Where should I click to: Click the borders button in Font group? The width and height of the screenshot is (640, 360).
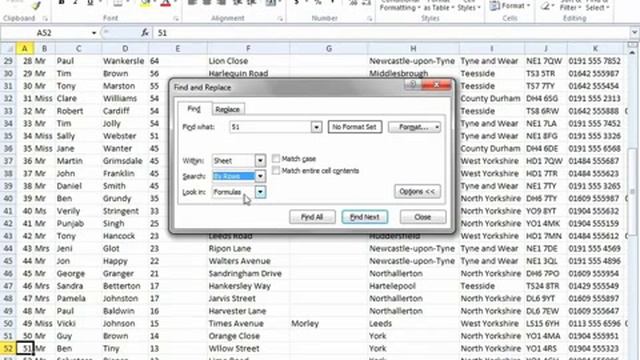coord(118,4)
